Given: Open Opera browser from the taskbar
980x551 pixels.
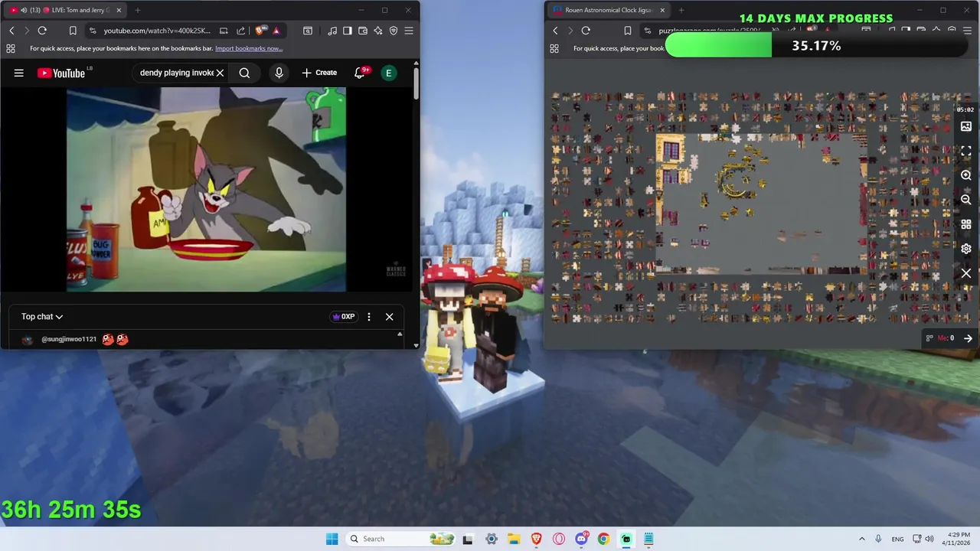Looking at the screenshot, I should click(559, 539).
